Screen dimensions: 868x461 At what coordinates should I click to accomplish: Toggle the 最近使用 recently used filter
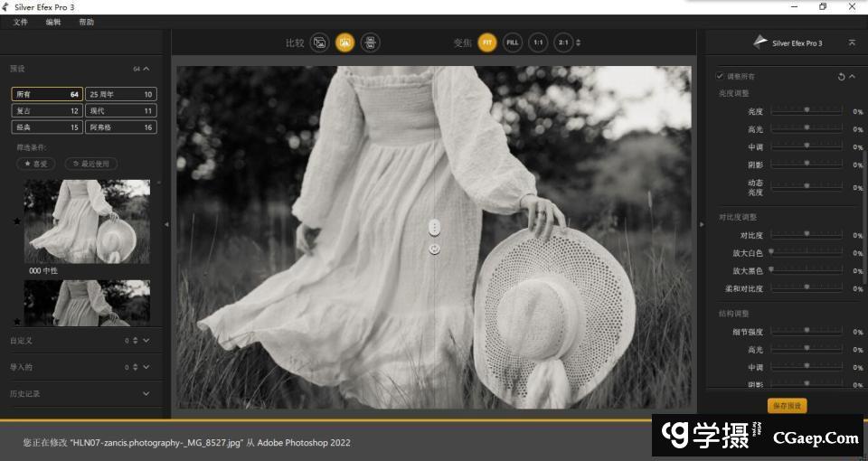90,164
